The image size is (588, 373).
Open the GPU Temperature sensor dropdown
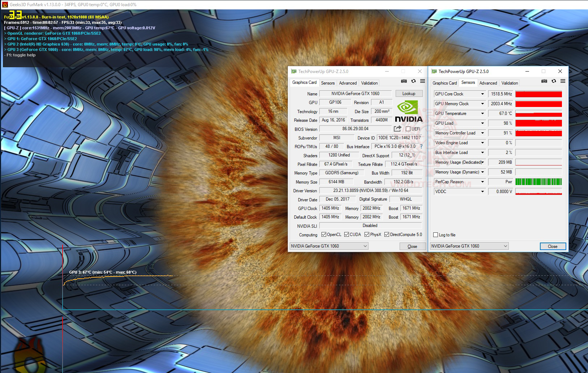point(482,113)
